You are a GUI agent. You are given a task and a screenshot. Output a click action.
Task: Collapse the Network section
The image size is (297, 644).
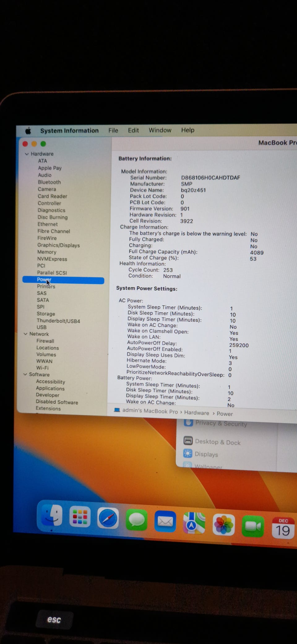(26, 334)
